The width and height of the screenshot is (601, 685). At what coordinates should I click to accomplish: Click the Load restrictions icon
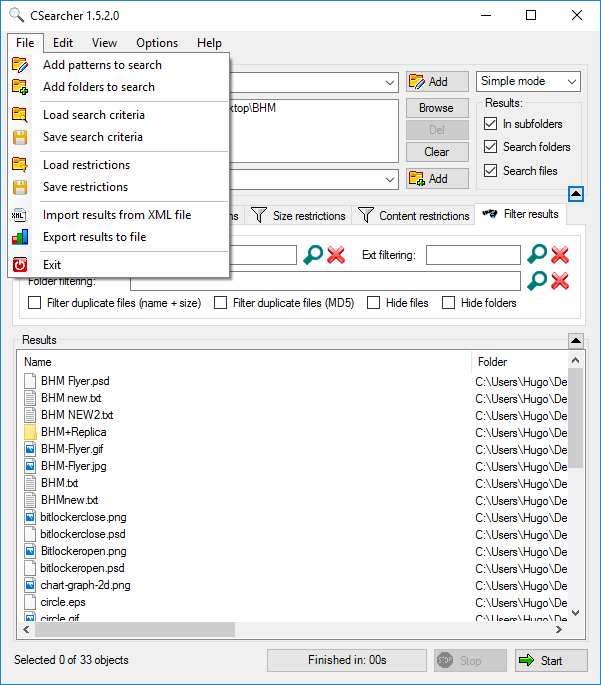(x=20, y=165)
